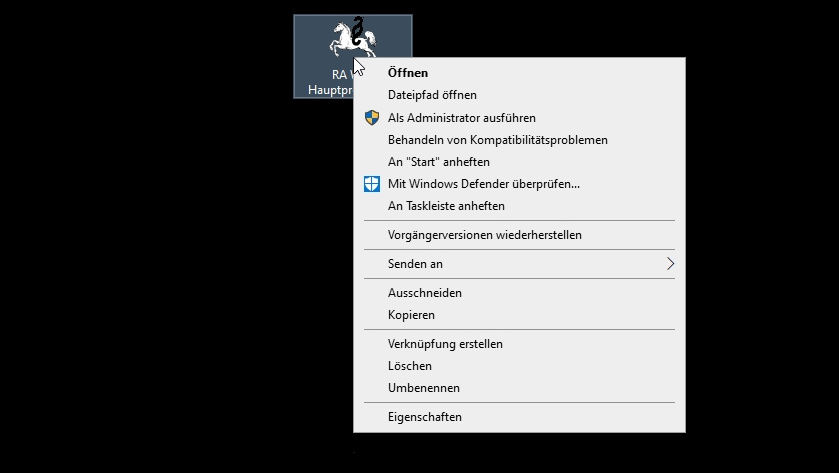This screenshot has width=839, height=473.
Task: Pin with An "Start" anheften
Action: (x=438, y=162)
